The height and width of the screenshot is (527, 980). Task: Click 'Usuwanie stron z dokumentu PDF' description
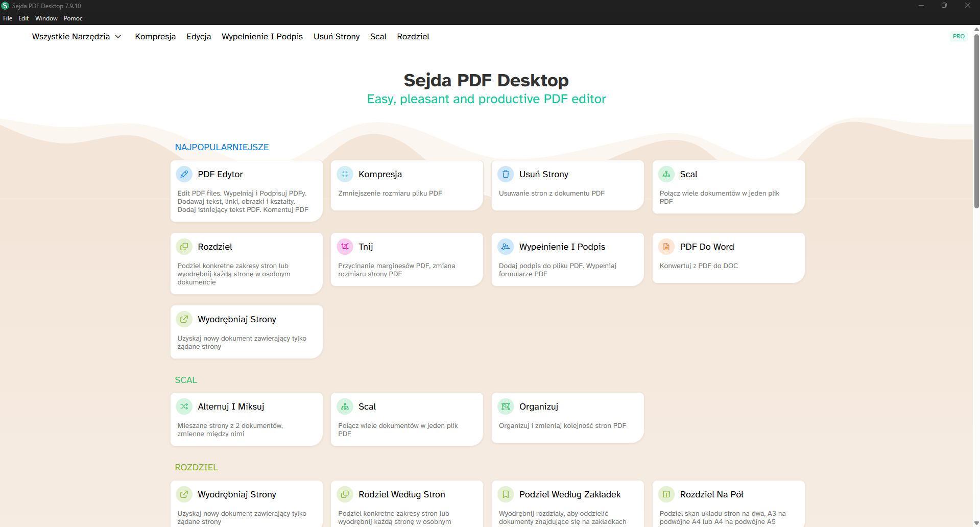pyautogui.click(x=552, y=193)
